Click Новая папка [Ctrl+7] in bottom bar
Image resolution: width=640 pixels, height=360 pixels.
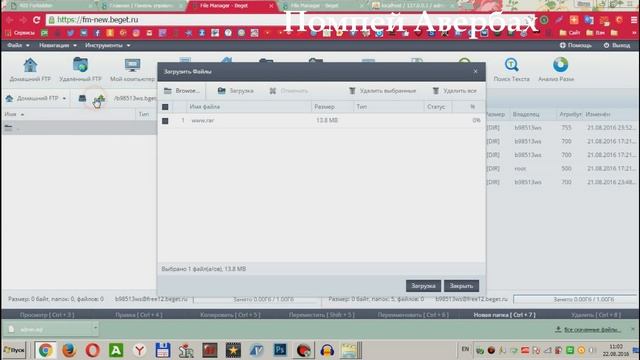pos(504,315)
